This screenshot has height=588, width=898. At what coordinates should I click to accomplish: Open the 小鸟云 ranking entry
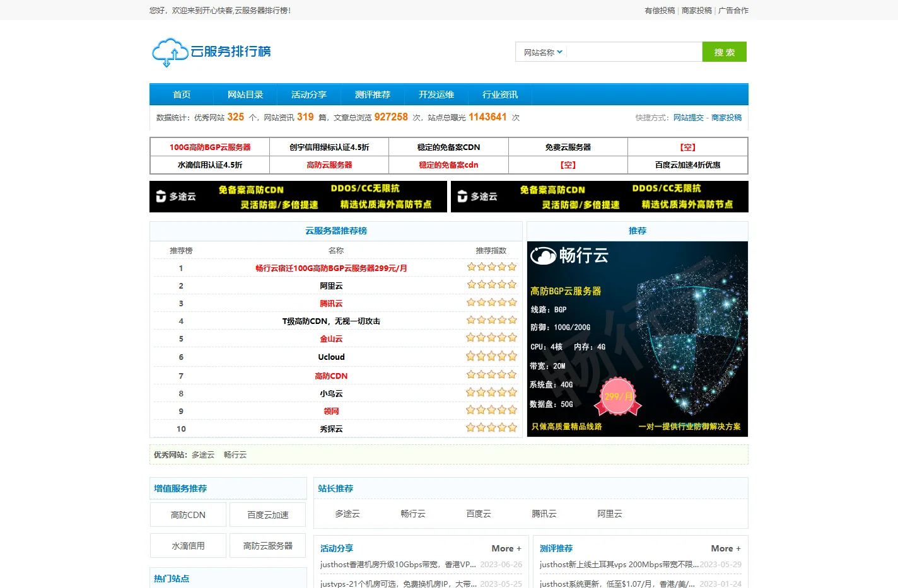[331, 393]
